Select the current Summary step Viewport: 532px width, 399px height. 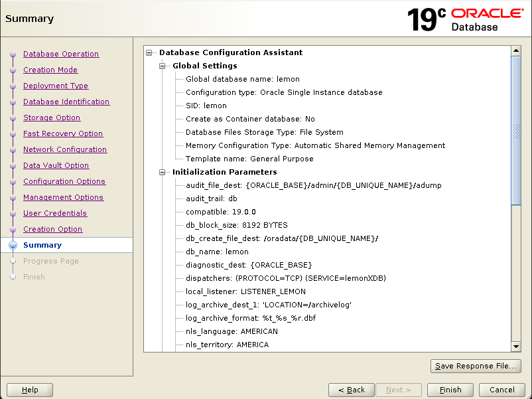(42, 245)
